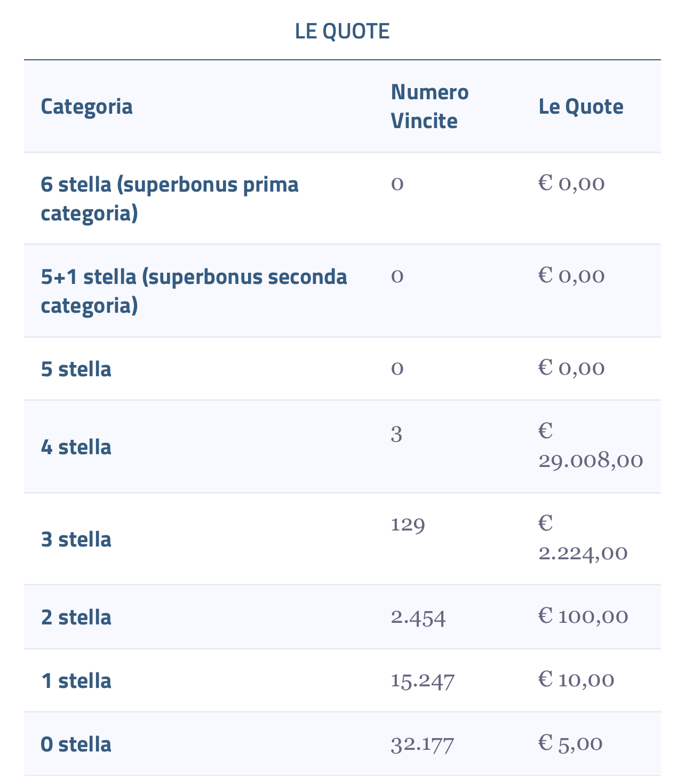Click the 3 stella category label
Screen dimensions: 685x784
click(x=76, y=539)
